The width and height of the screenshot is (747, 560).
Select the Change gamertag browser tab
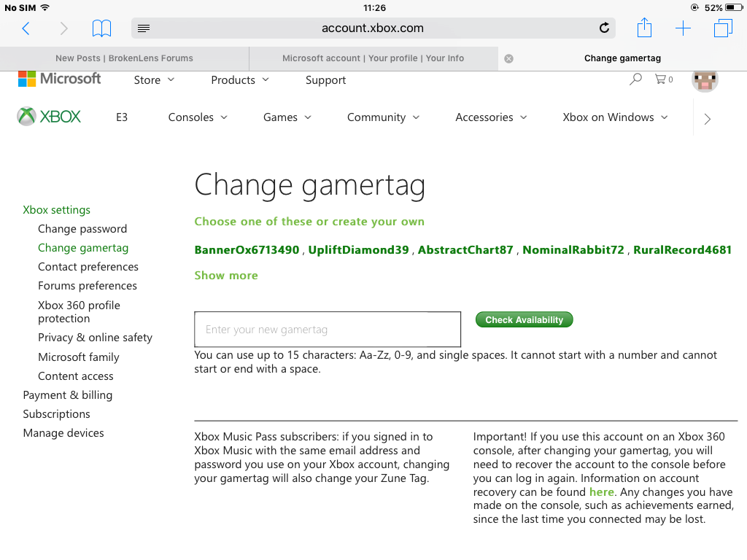pos(623,58)
